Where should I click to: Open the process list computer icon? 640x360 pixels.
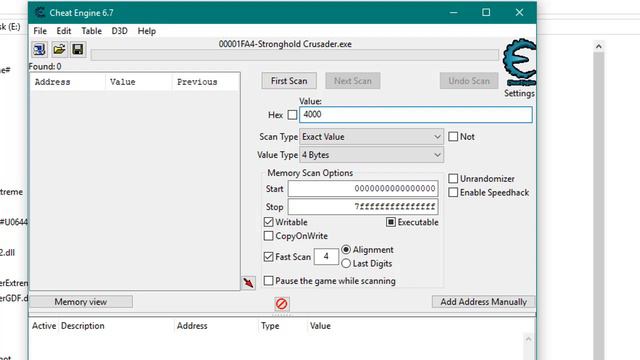point(40,49)
